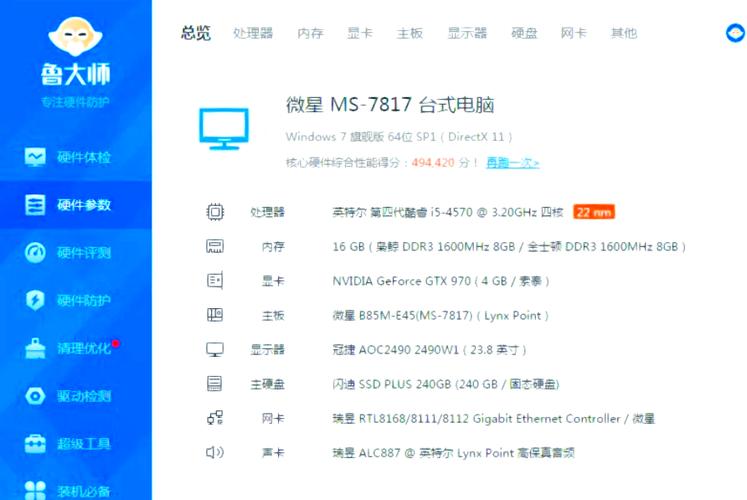Screen dimensions: 747x500
Task: Open 超级工具 in the sidebar
Action: tap(76, 444)
